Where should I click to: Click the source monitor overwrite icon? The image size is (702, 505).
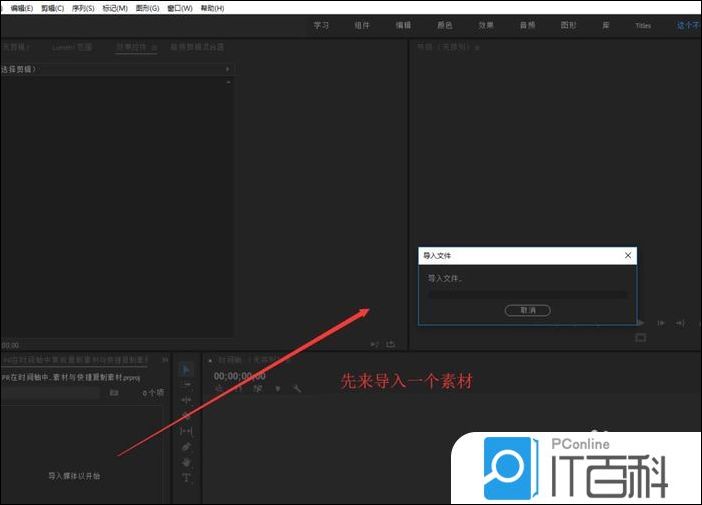point(374,344)
